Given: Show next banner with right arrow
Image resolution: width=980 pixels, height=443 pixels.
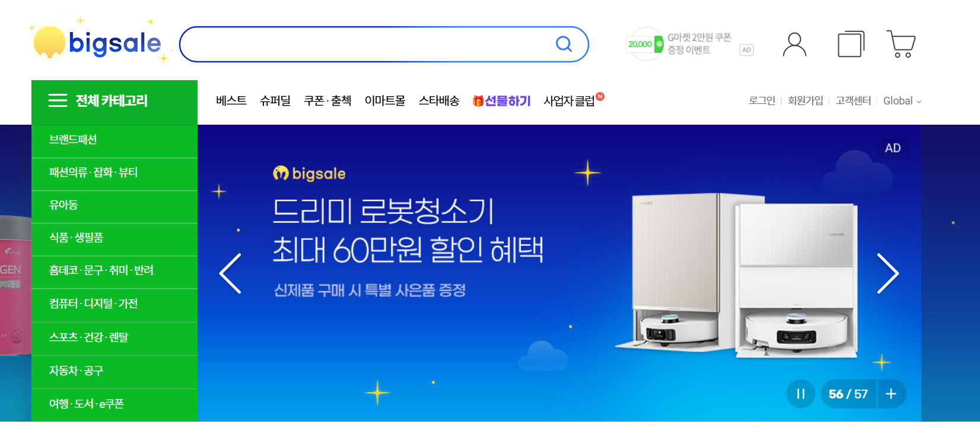Looking at the screenshot, I should tap(888, 274).
